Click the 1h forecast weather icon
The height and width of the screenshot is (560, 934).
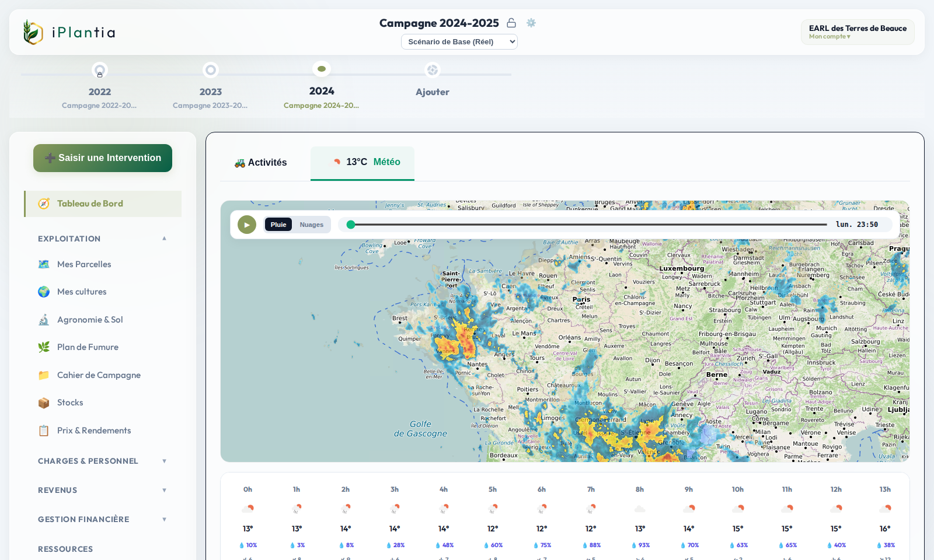[297, 509]
